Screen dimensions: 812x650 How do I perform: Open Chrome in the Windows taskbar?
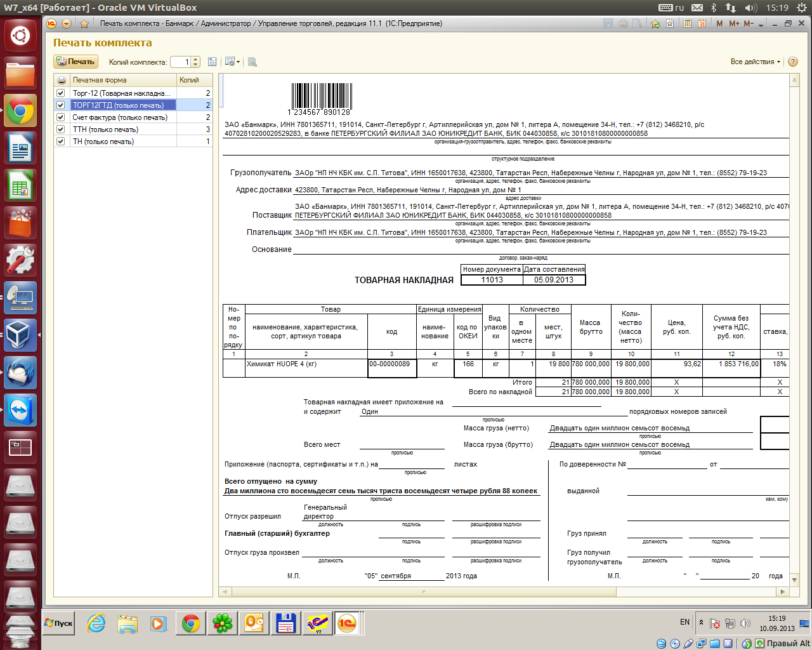pos(190,623)
